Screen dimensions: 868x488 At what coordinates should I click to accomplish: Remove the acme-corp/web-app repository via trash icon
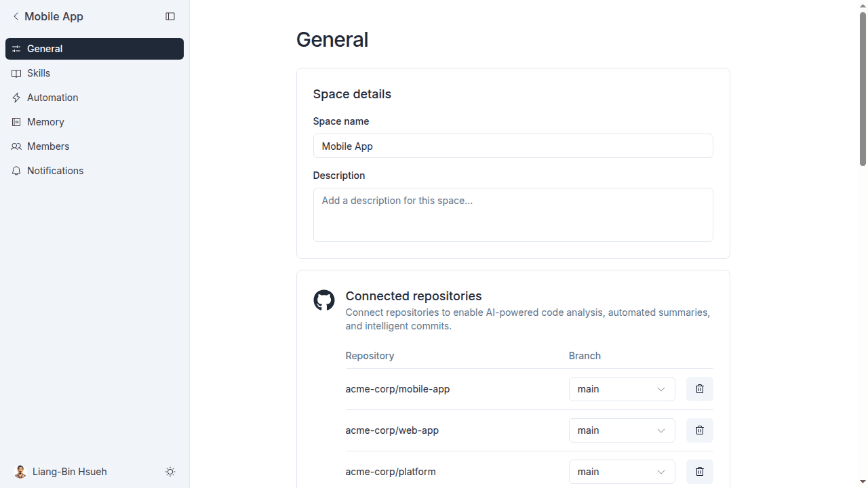(x=700, y=430)
